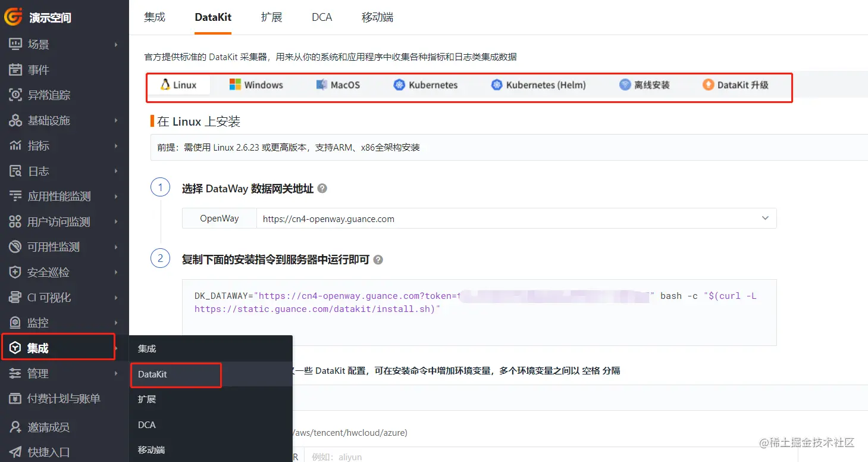Click the 付费计划与账单 icon in sidebar
This screenshot has height=462, width=868.
point(15,399)
